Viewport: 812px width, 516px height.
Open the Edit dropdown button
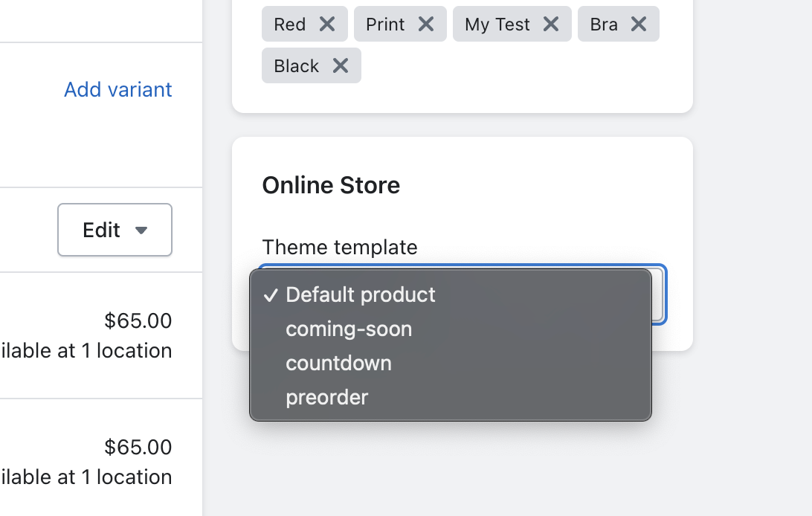click(115, 230)
